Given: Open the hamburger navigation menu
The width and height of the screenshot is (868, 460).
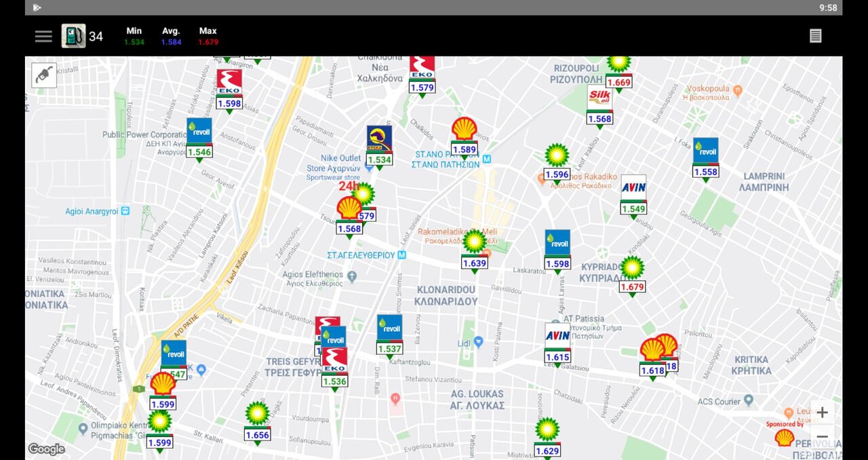Looking at the screenshot, I should click(43, 36).
